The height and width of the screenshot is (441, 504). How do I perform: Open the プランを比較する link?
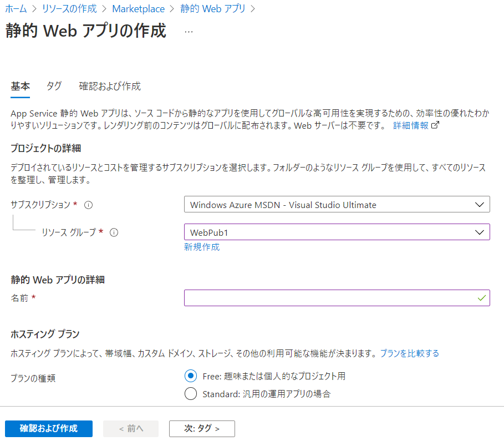click(x=410, y=353)
